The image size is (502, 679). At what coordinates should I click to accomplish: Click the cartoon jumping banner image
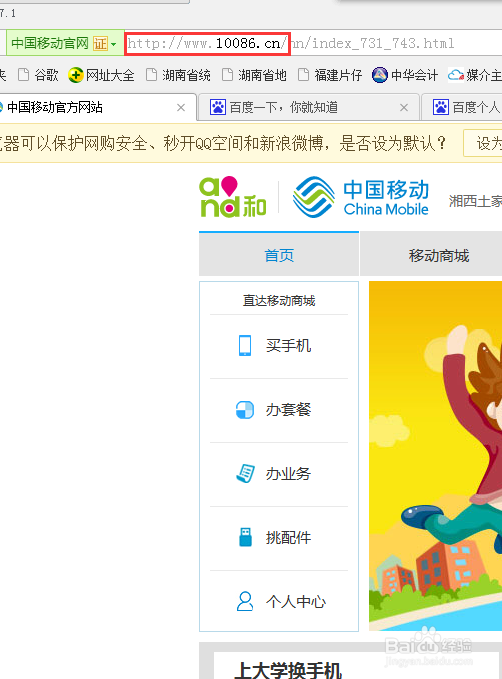pos(435,456)
